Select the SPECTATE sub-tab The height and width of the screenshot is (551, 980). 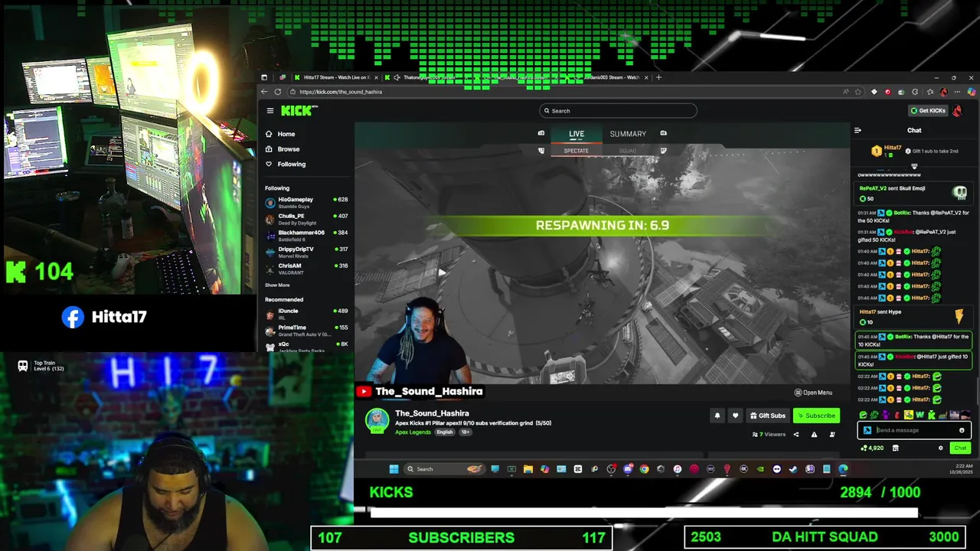[x=577, y=151]
